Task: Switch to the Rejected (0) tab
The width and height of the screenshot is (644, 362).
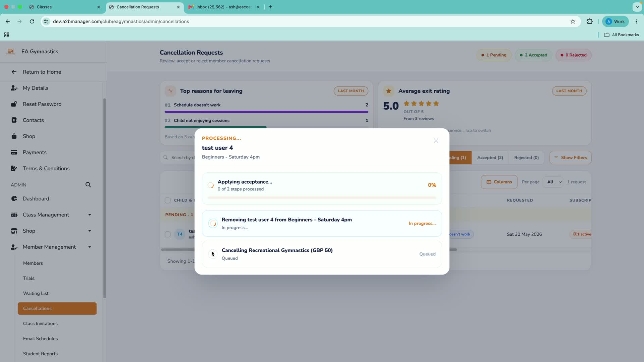Action: coord(526,158)
